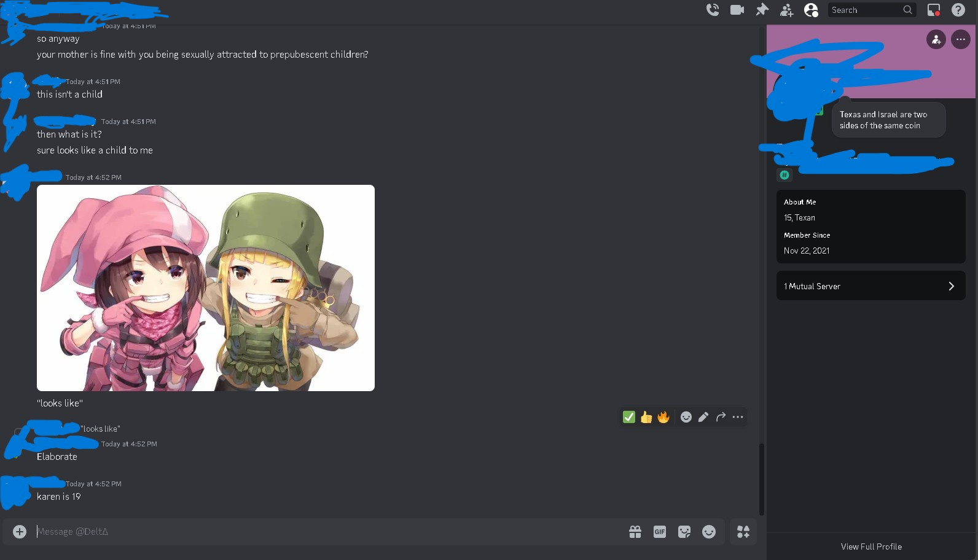The image size is (978, 560).
Task: Click "sure looks like a child to me"
Action: 95,150
